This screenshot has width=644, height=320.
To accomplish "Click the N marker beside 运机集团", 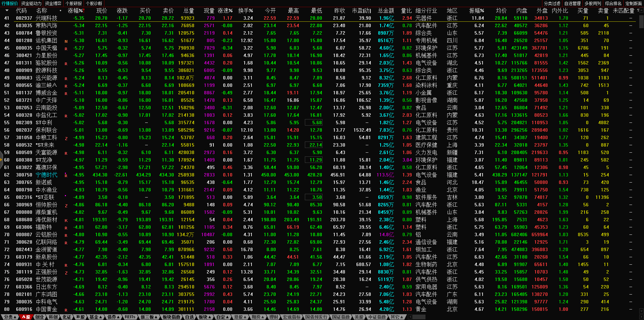I will tap(66, 41).
